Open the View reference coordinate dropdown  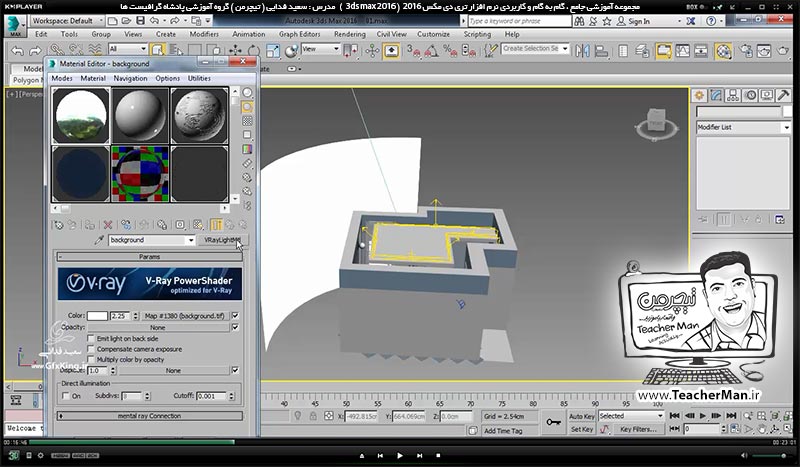pyautogui.click(x=320, y=48)
